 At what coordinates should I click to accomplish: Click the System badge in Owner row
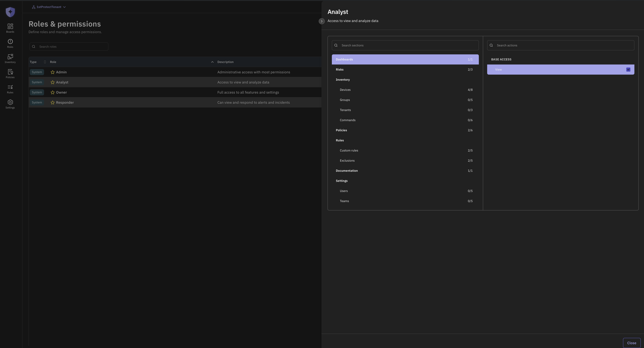click(x=37, y=92)
